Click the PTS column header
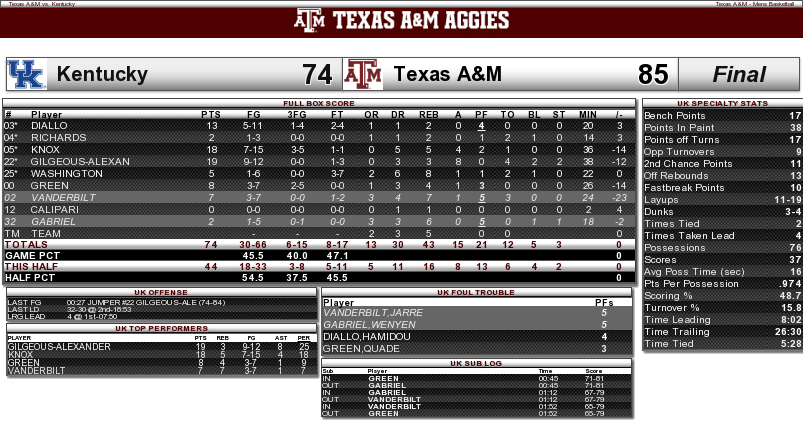 pyautogui.click(x=210, y=115)
